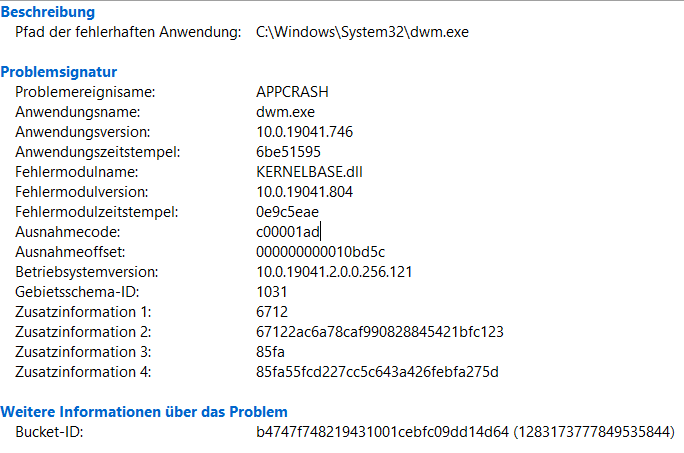Click the Zusatzinformation 4 hash value

pos(377,372)
